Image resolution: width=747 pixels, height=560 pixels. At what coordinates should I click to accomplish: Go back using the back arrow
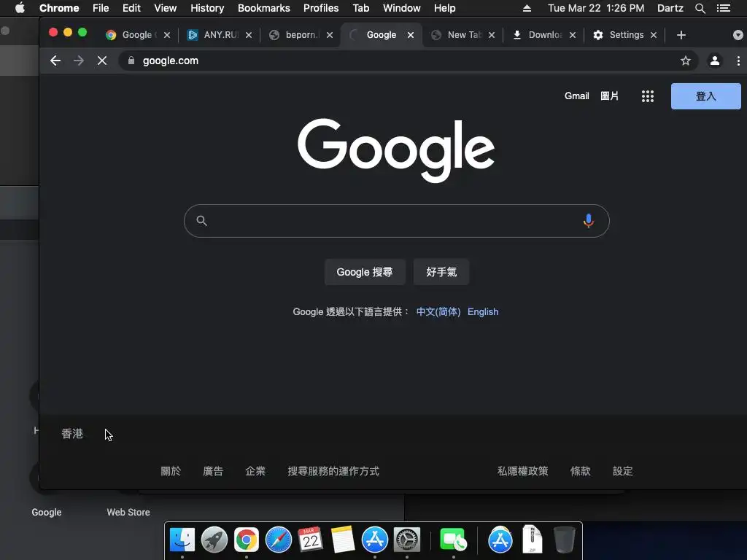[x=55, y=61]
